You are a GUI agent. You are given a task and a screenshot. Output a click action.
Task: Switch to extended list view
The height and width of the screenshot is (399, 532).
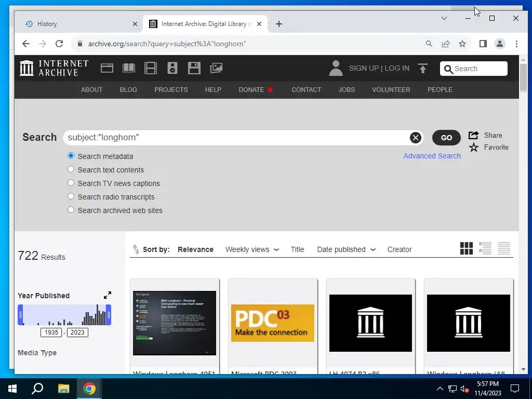(x=485, y=248)
